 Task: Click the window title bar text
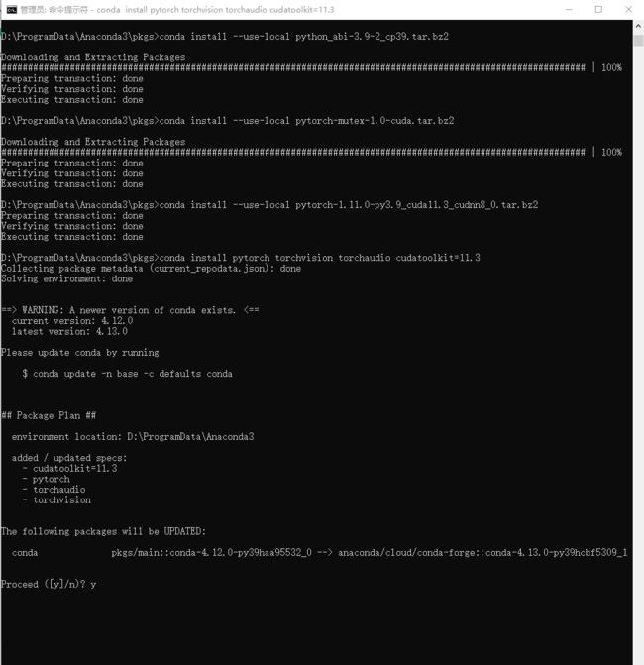177,10
